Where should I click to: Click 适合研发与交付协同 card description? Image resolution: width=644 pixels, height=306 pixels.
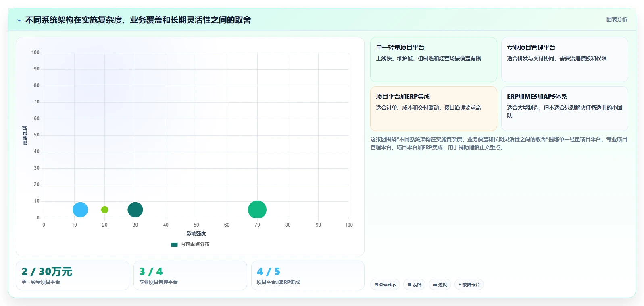pos(557,58)
